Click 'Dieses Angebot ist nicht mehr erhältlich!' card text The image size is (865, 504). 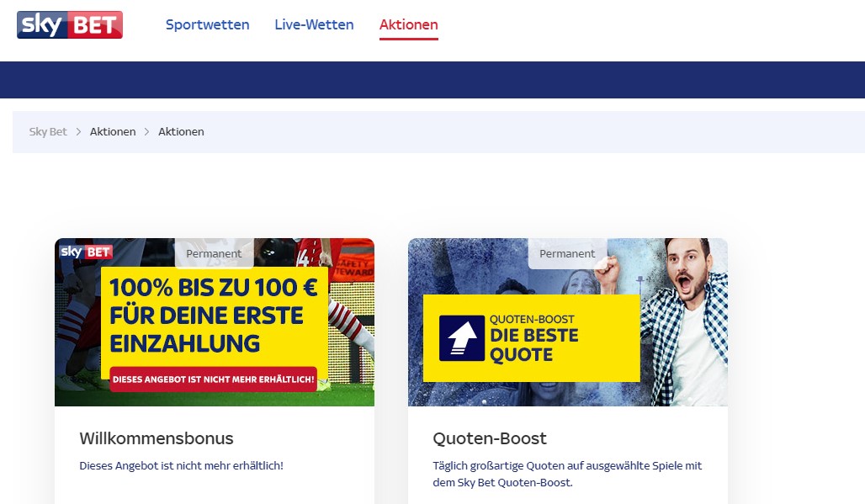tap(182, 465)
